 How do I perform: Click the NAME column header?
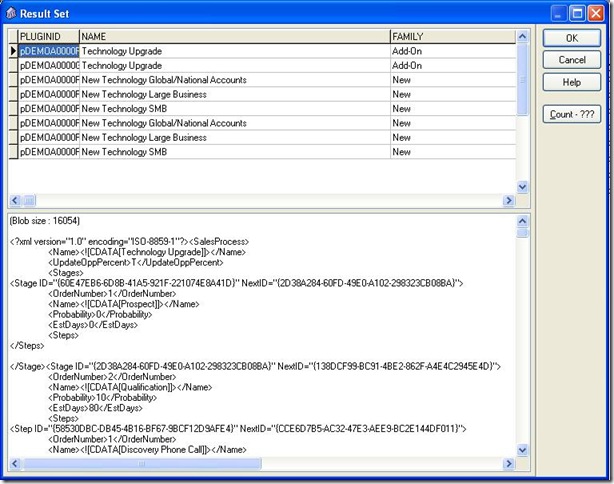pyautogui.click(x=233, y=36)
